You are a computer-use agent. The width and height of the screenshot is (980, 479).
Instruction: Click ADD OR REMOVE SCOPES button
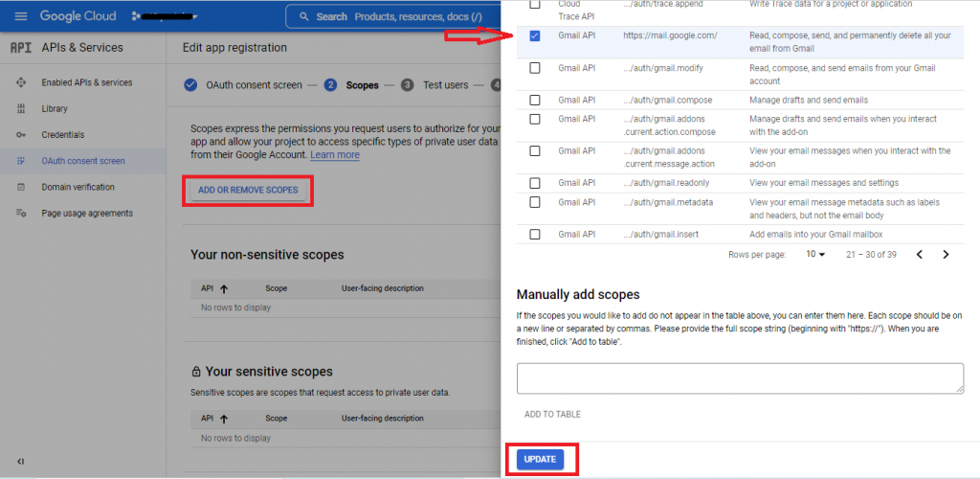tap(248, 190)
